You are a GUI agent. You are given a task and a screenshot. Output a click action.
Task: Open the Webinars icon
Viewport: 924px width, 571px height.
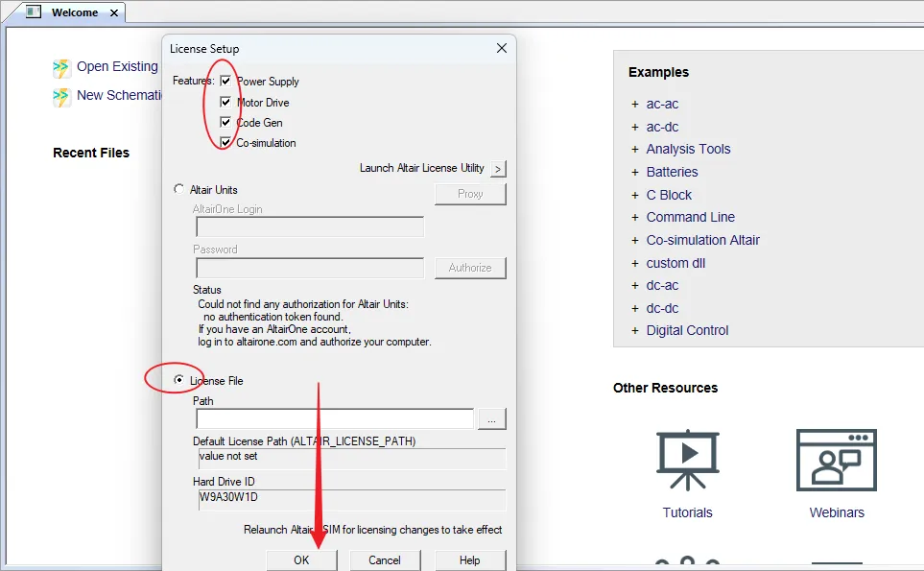click(x=836, y=460)
